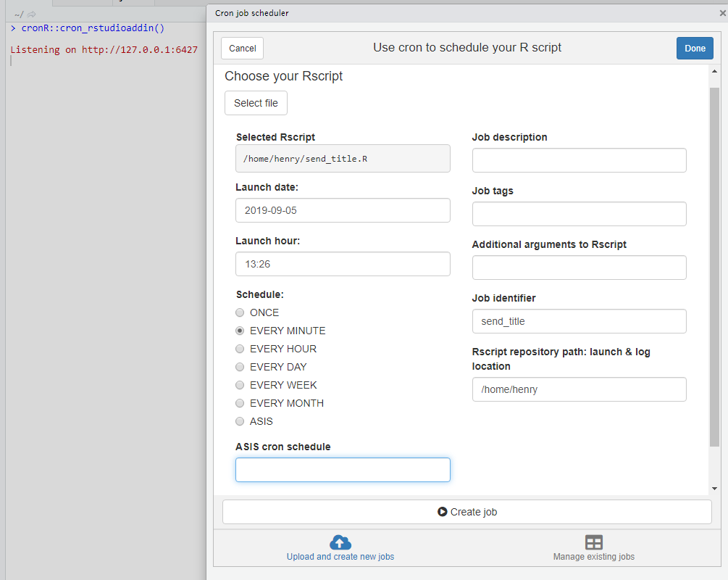Click the ASIS cron schedule text field
The width and height of the screenshot is (728, 580).
pyautogui.click(x=343, y=470)
